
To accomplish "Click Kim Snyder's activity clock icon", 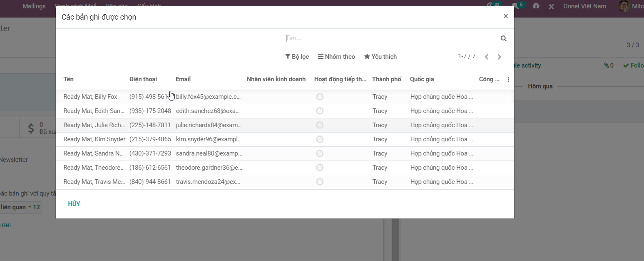I will 320,139.
